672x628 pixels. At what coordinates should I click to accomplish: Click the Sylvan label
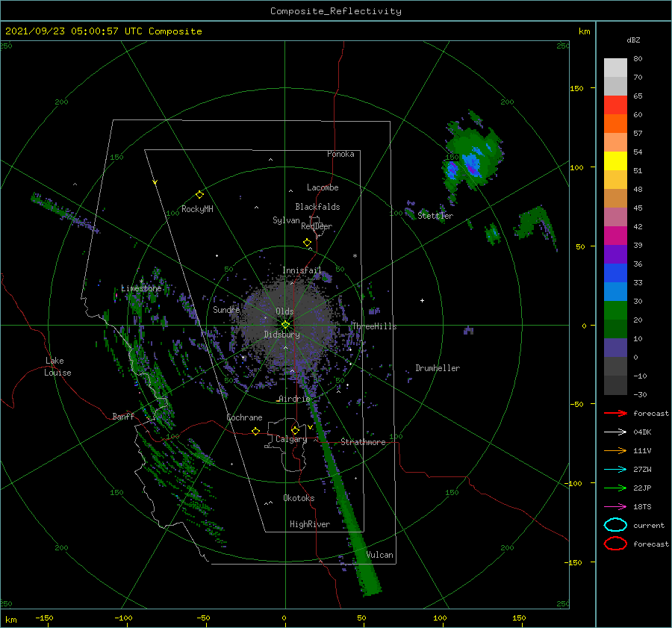point(286,220)
